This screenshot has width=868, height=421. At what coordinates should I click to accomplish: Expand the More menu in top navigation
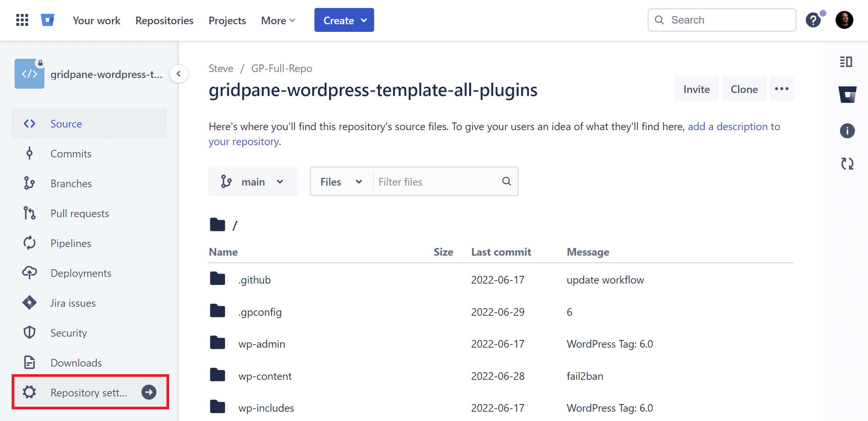[x=278, y=21]
